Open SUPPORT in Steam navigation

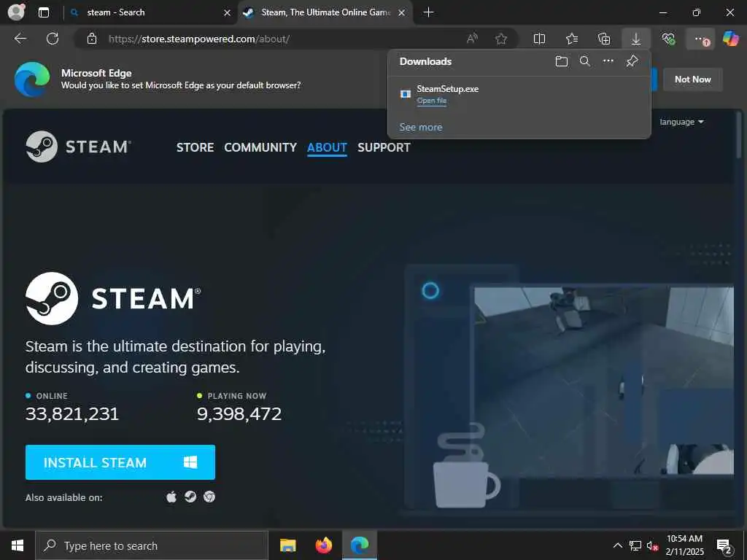point(384,147)
